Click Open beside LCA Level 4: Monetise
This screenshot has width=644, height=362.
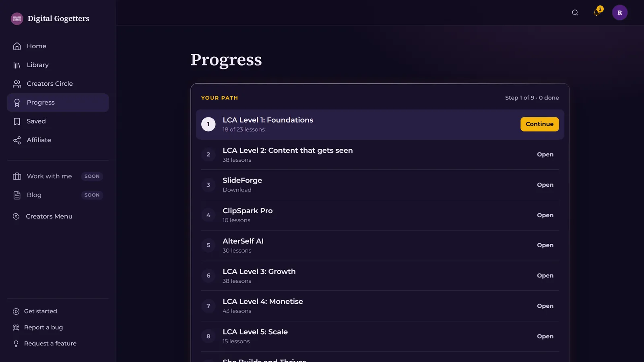click(x=545, y=306)
